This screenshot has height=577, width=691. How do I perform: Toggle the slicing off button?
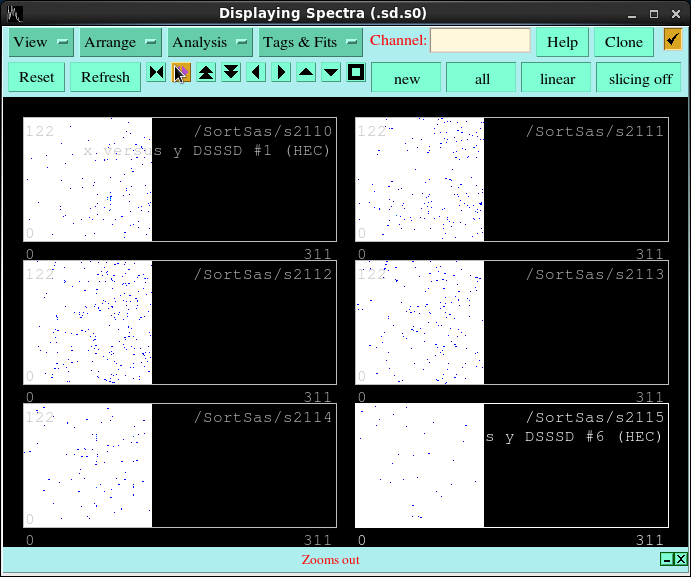point(640,78)
